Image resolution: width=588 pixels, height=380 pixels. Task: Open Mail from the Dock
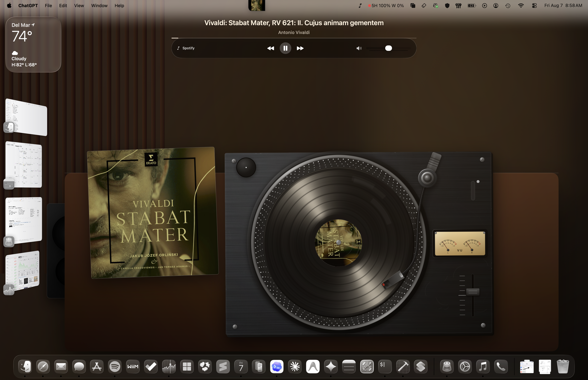coord(61,366)
